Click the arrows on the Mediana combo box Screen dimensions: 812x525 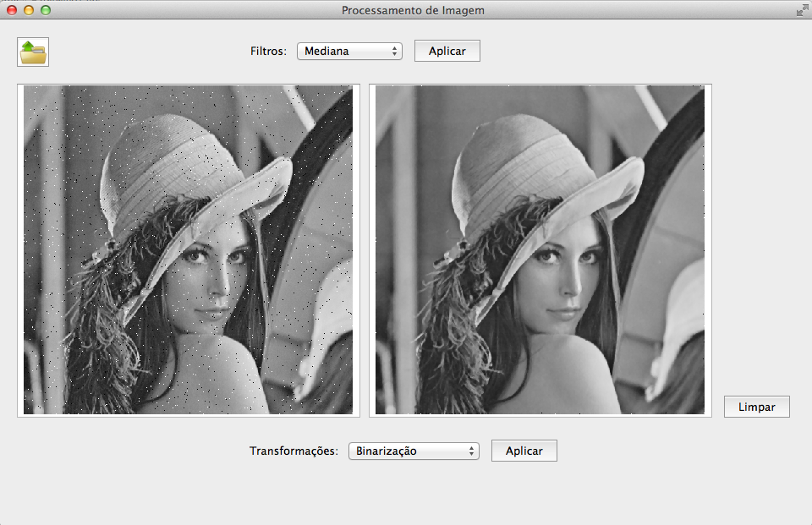pyautogui.click(x=395, y=52)
